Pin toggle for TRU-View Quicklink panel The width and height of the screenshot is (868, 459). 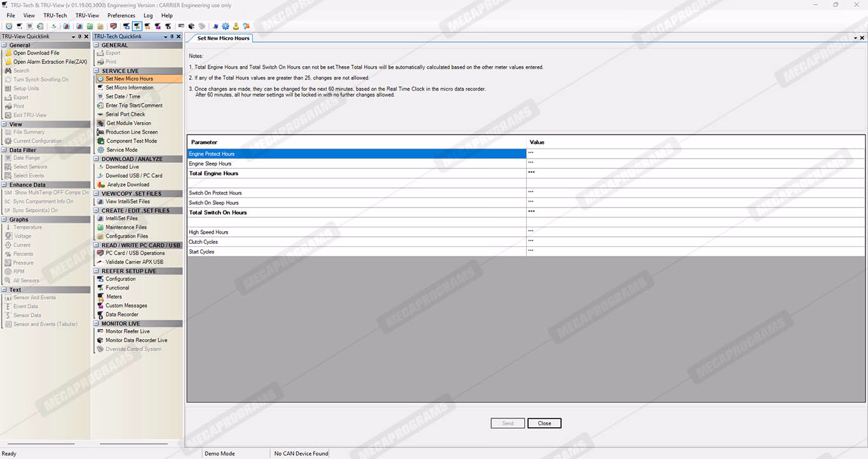(79, 37)
